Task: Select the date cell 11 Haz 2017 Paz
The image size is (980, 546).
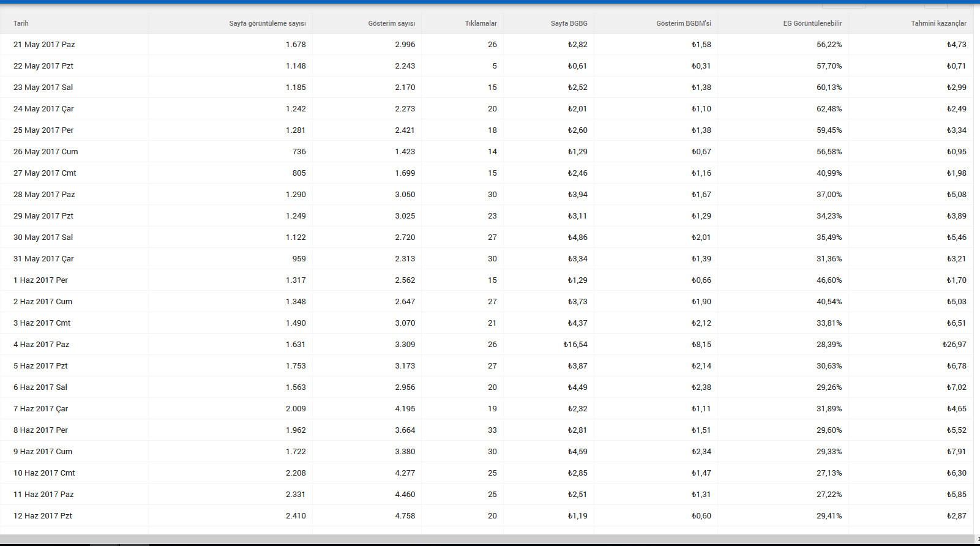Action: tap(43, 495)
